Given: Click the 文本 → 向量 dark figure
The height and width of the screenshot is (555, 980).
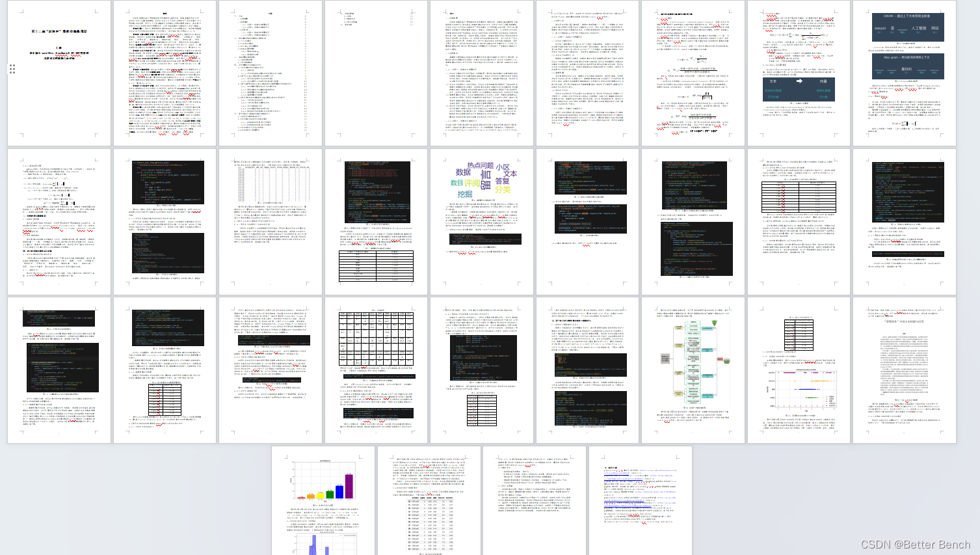Looking at the screenshot, I should click(799, 88).
